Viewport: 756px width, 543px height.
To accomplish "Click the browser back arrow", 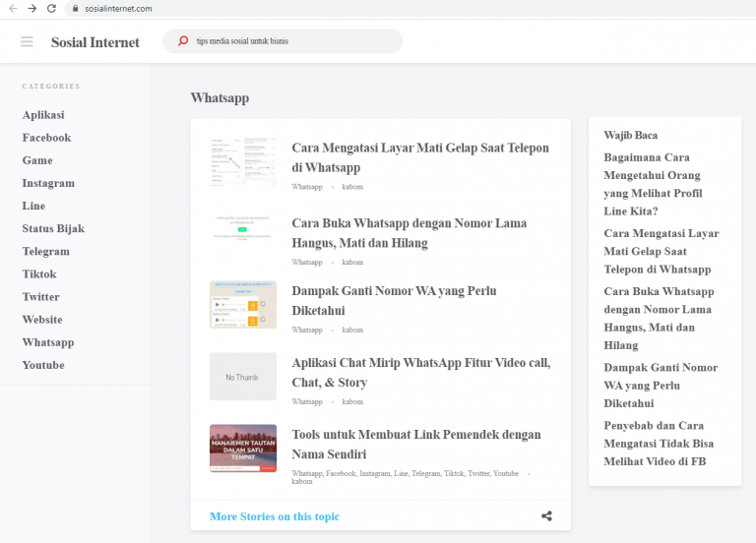I will (13, 8).
